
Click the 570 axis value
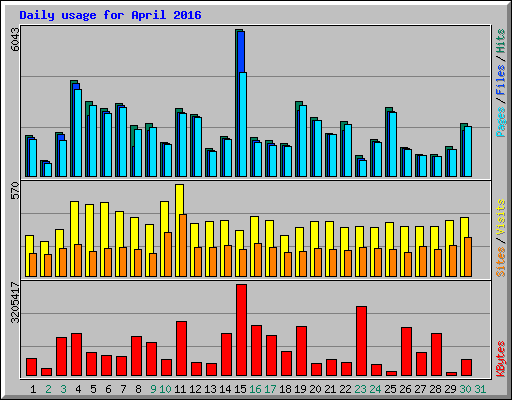coord(15,190)
